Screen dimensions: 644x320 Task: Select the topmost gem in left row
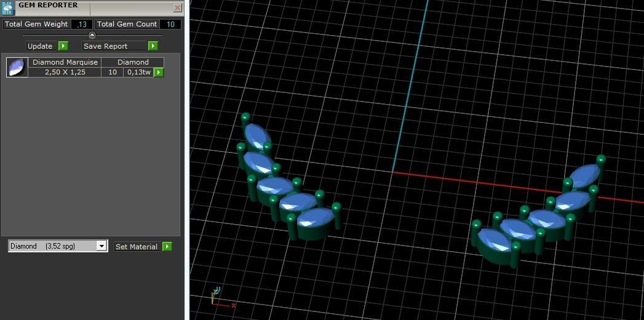(x=258, y=135)
